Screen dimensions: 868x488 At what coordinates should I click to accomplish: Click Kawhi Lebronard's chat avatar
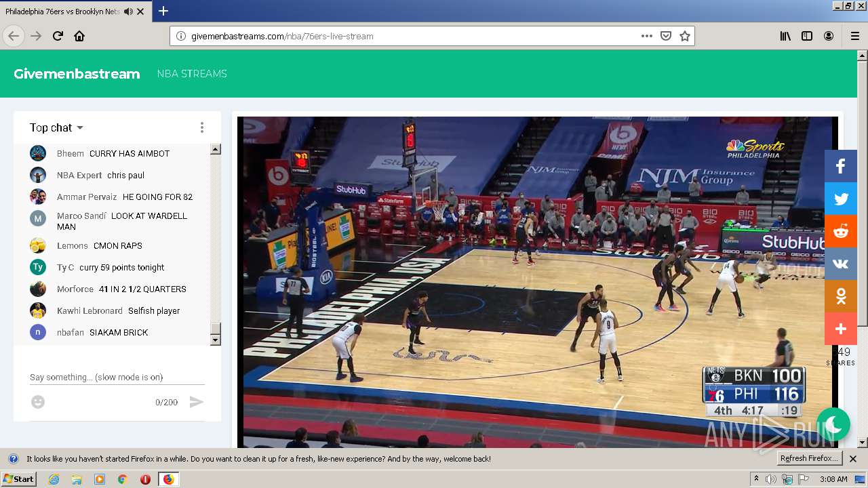[x=38, y=310]
